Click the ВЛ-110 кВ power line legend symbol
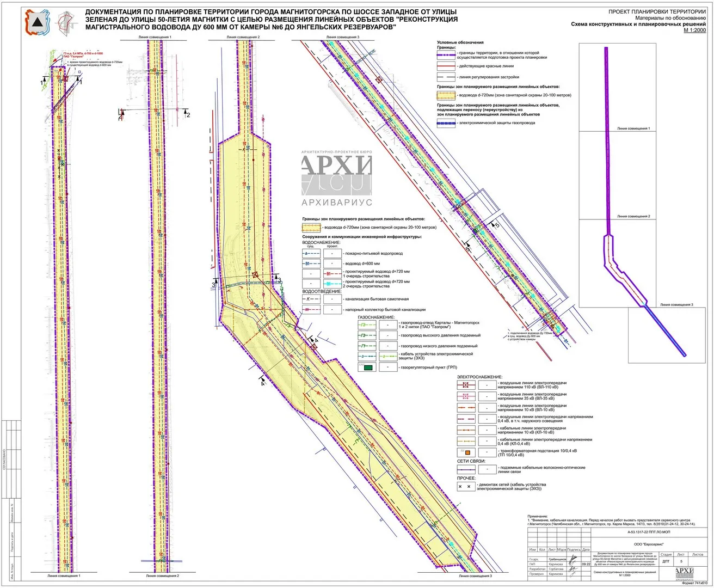The width and height of the screenshot is (714, 588). click(466, 384)
